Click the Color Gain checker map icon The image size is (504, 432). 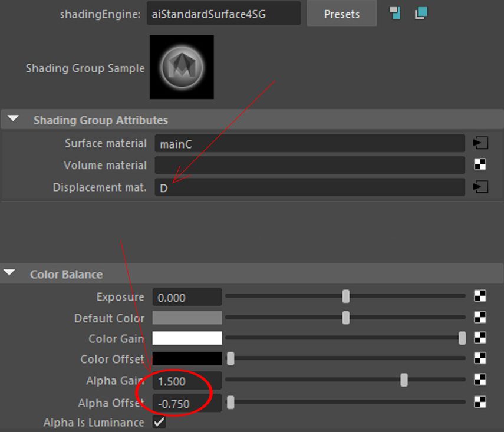pyautogui.click(x=480, y=338)
